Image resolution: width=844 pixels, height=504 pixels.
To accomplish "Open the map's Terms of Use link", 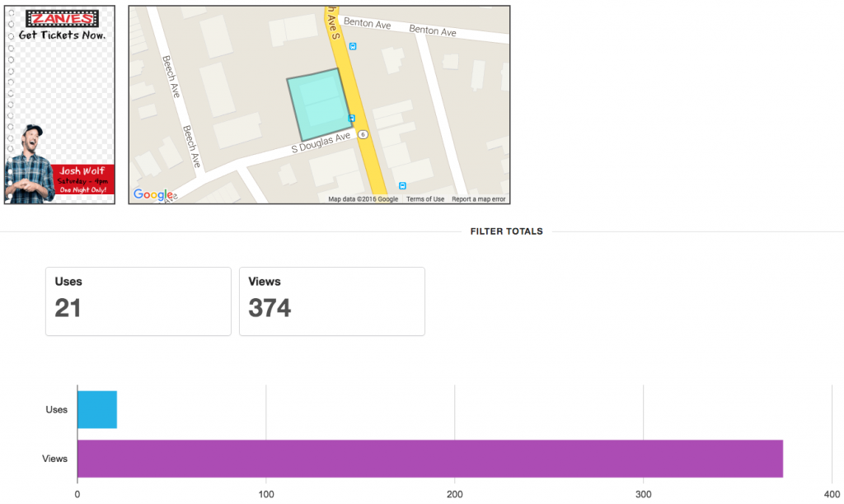I will 424,199.
